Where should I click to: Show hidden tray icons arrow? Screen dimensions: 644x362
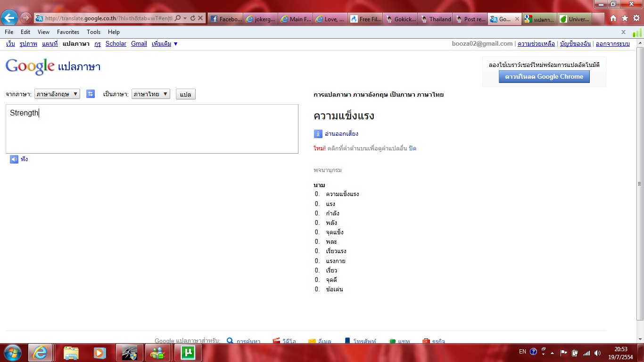pos(552,353)
